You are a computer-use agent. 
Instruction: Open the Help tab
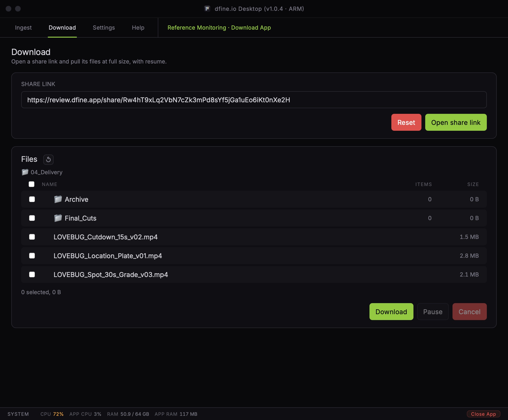point(138,28)
